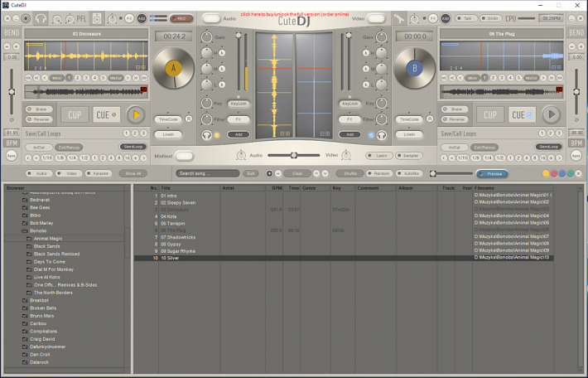Toggle the Talk button

[466, 18]
